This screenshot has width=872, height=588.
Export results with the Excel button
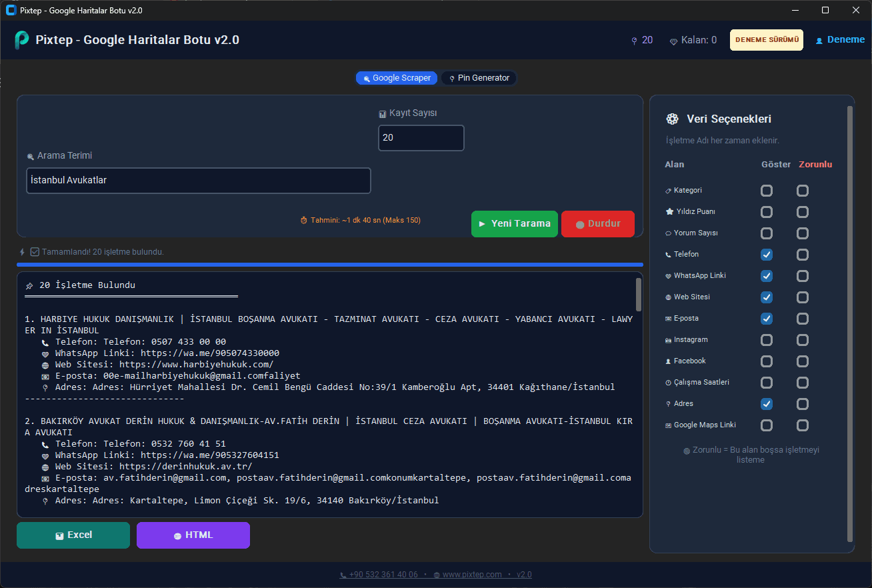click(x=73, y=535)
